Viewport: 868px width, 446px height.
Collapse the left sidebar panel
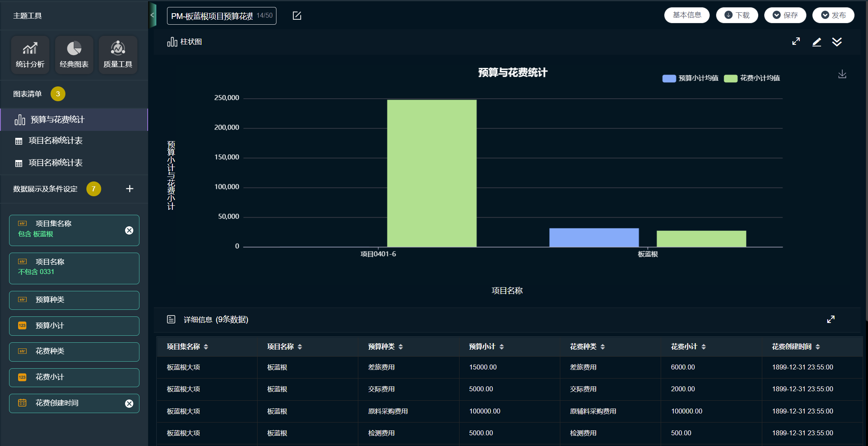(x=153, y=15)
